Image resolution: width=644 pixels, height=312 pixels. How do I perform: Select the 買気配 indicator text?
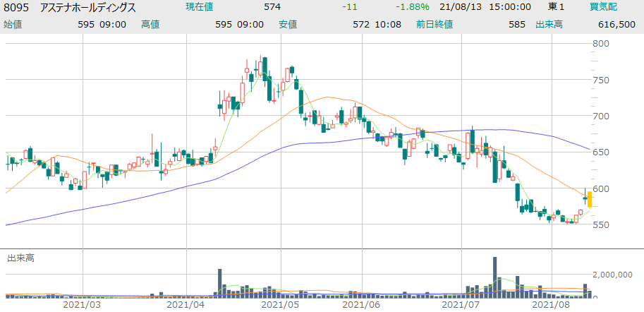pos(604,7)
